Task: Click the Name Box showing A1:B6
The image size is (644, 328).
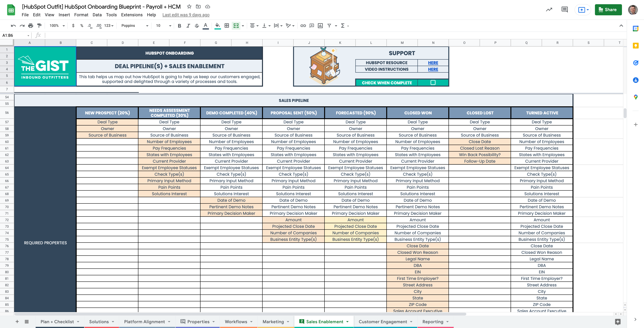Action: pyautogui.click(x=14, y=35)
